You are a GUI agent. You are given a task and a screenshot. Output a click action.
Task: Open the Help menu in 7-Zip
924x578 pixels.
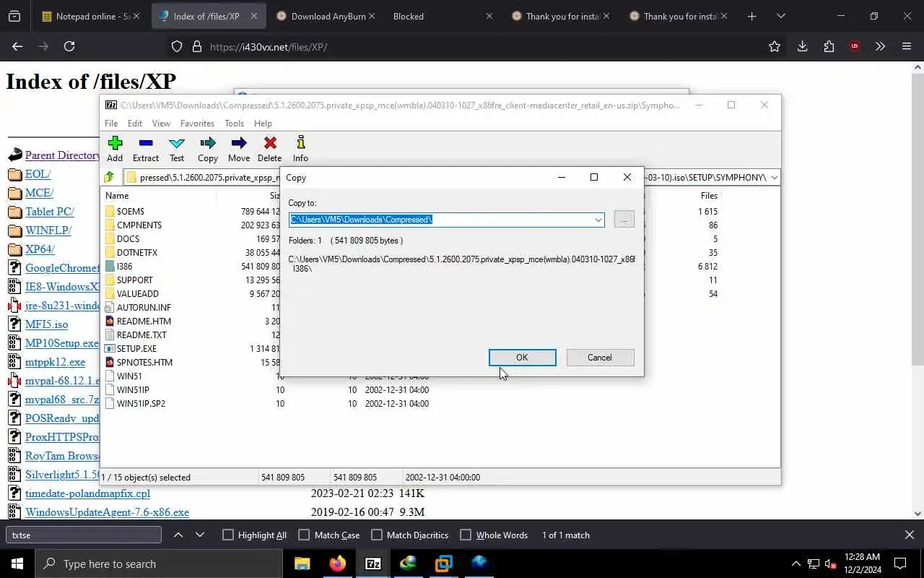[263, 124]
